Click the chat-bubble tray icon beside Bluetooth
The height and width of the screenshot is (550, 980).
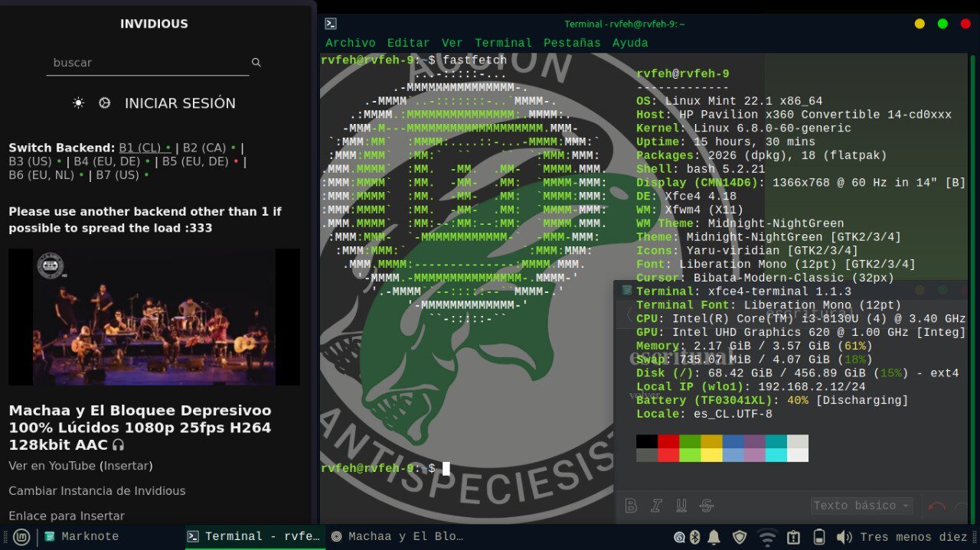tap(679, 537)
